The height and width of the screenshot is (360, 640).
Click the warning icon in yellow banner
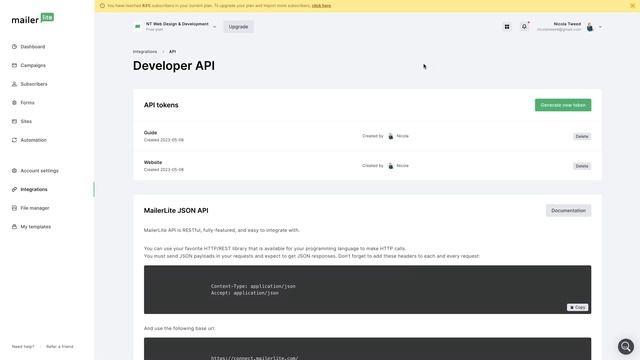[x=102, y=6]
